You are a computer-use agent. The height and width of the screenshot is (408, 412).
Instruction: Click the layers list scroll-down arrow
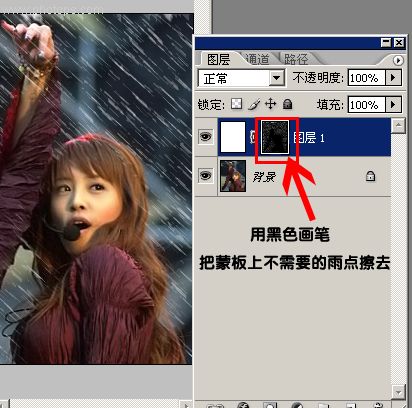398,392
